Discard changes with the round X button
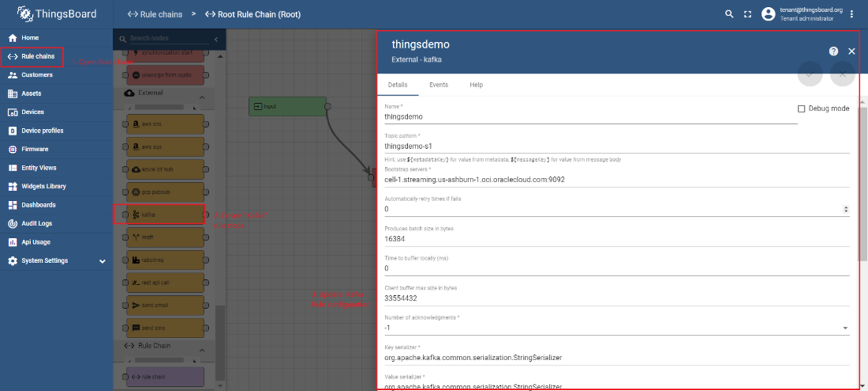This screenshot has width=868, height=391. click(x=842, y=74)
